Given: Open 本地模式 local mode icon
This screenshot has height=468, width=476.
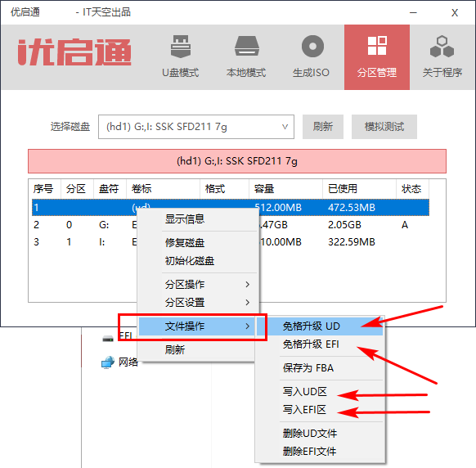Looking at the screenshot, I should click(246, 46).
